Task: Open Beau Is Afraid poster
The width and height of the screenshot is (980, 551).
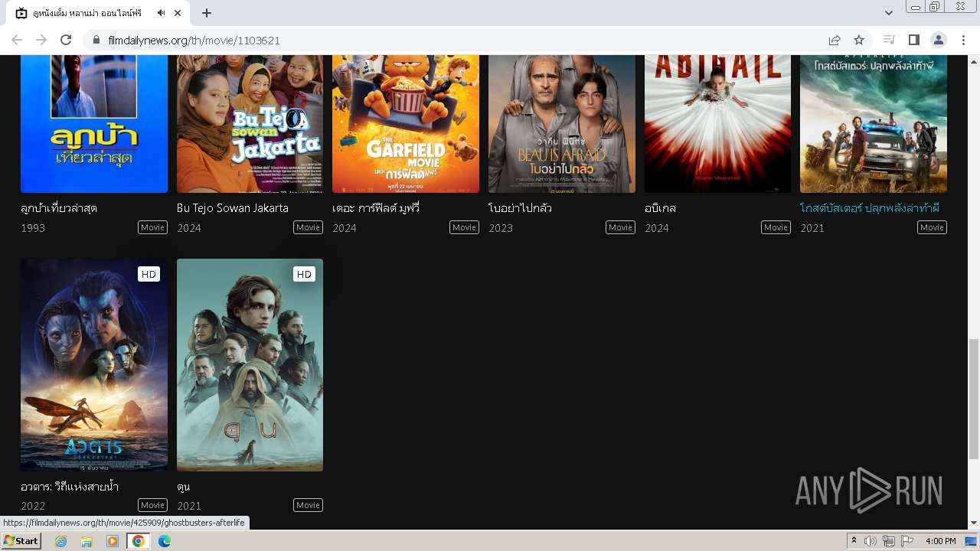Action: point(562,124)
